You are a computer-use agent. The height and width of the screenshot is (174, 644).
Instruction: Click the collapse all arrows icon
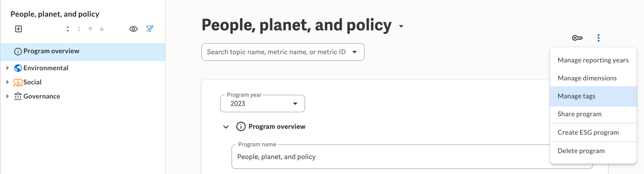click(x=79, y=29)
